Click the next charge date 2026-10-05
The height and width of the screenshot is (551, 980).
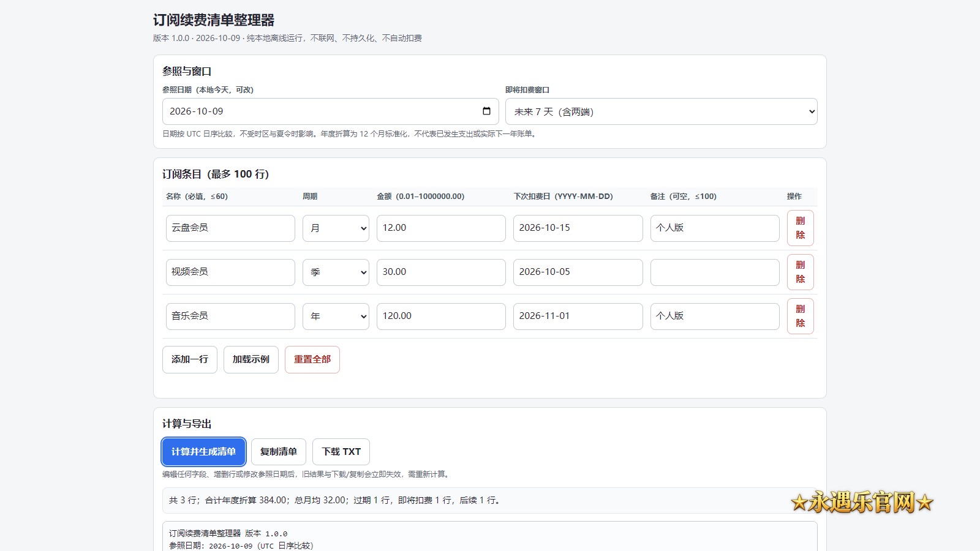tap(578, 272)
